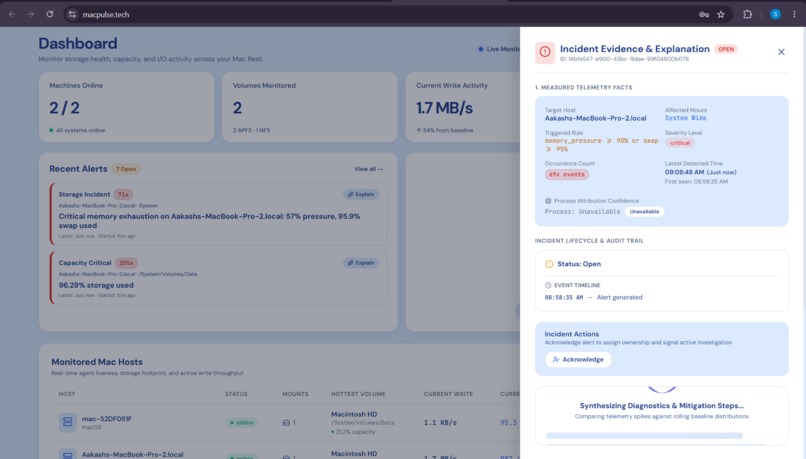Click the red incident alert icon

click(x=545, y=52)
